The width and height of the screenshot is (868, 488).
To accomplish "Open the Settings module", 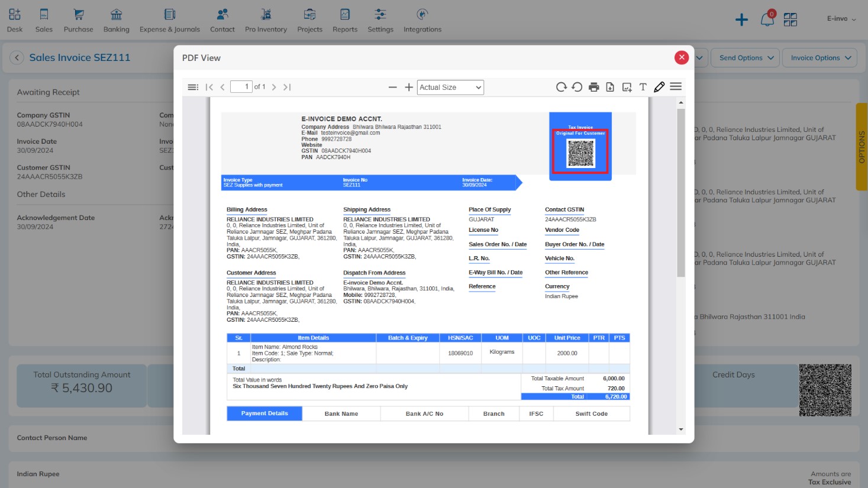I will click(380, 20).
